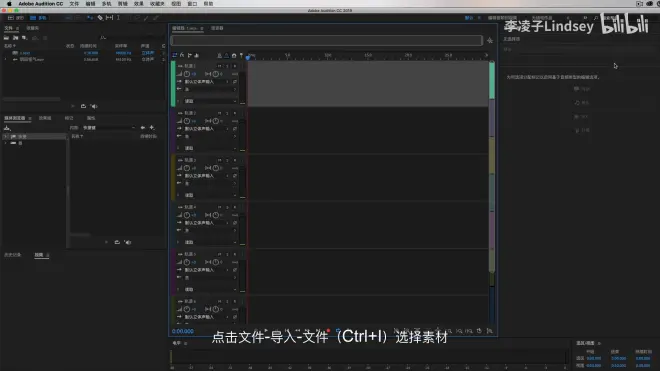Click the star favorite icon beside editor bar
This screenshot has width=660, height=371.
click(x=490, y=41)
